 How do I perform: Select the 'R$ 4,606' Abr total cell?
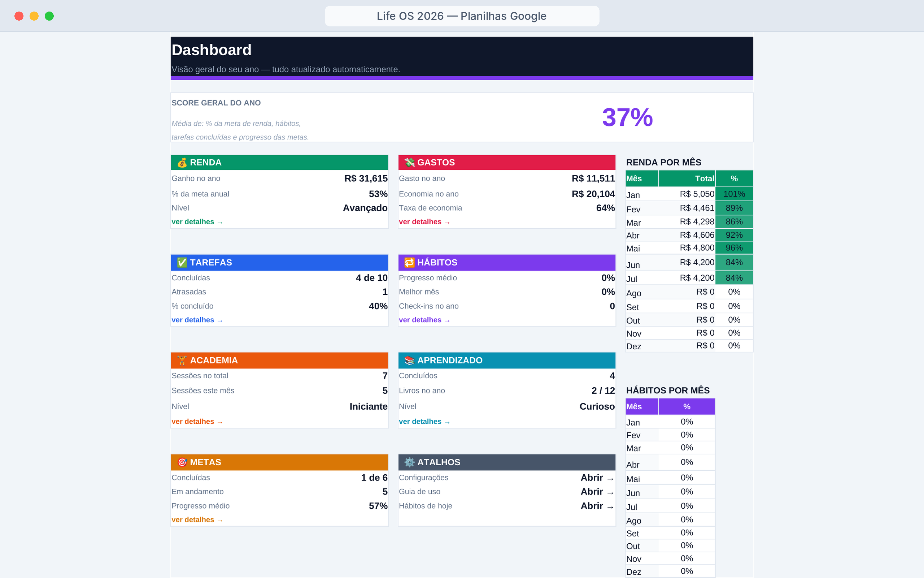coord(687,235)
